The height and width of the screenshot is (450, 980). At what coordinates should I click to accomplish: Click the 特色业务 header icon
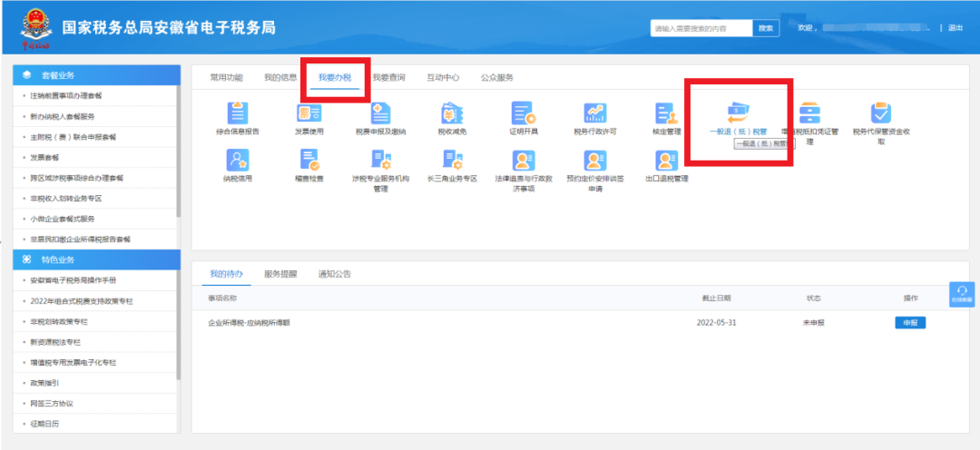pyautogui.click(x=26, y=259)
